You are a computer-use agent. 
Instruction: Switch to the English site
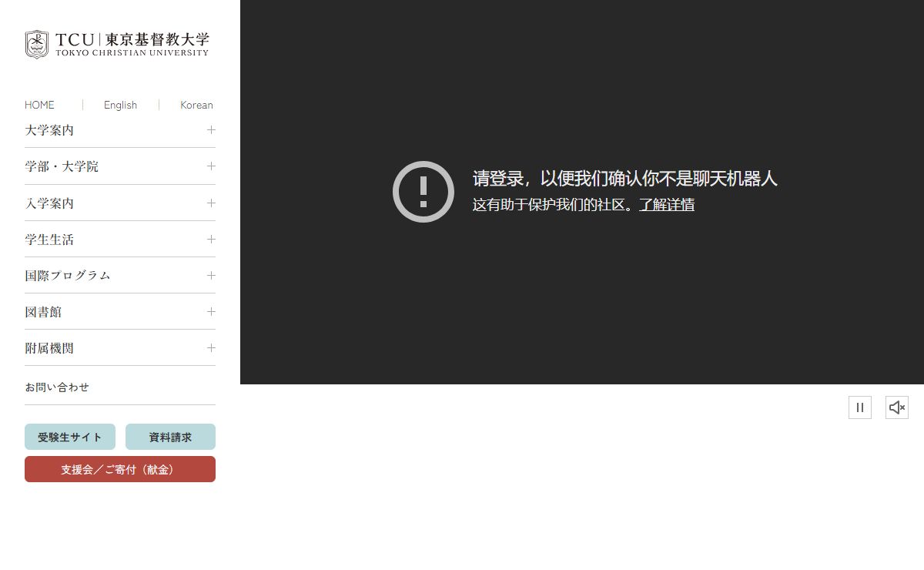[x=120, y=105]
